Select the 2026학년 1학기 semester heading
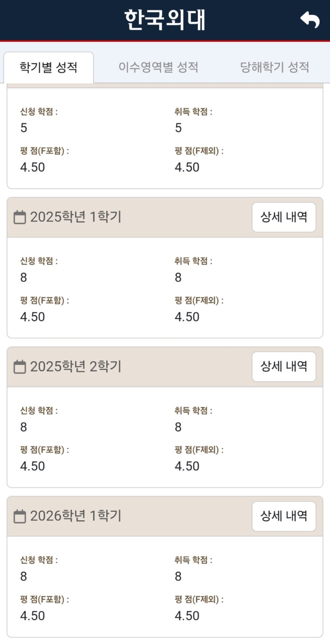The image size is (330, 644). [76, 516]
